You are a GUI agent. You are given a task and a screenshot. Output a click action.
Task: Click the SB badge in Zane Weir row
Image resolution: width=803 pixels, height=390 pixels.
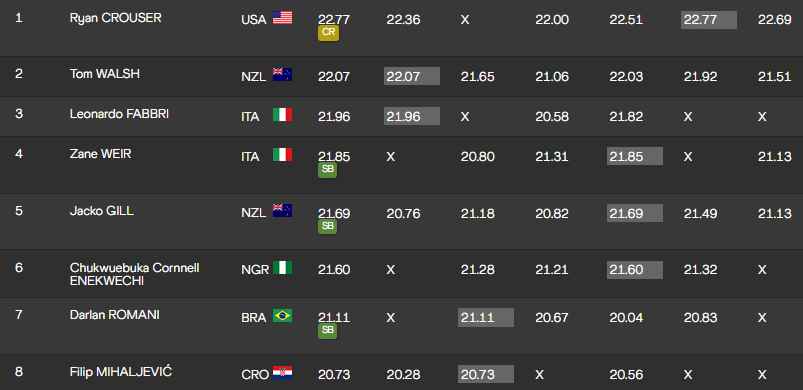328,170
